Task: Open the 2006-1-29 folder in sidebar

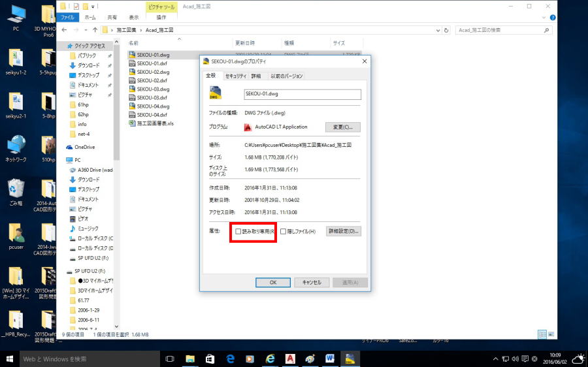Action: (x=88, y=310)
